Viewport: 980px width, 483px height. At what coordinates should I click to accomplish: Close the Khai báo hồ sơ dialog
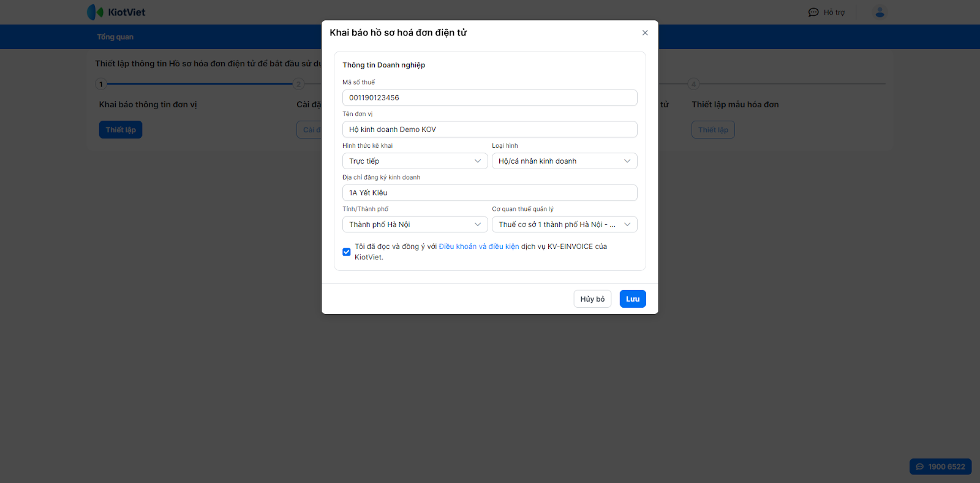point(645,33)
